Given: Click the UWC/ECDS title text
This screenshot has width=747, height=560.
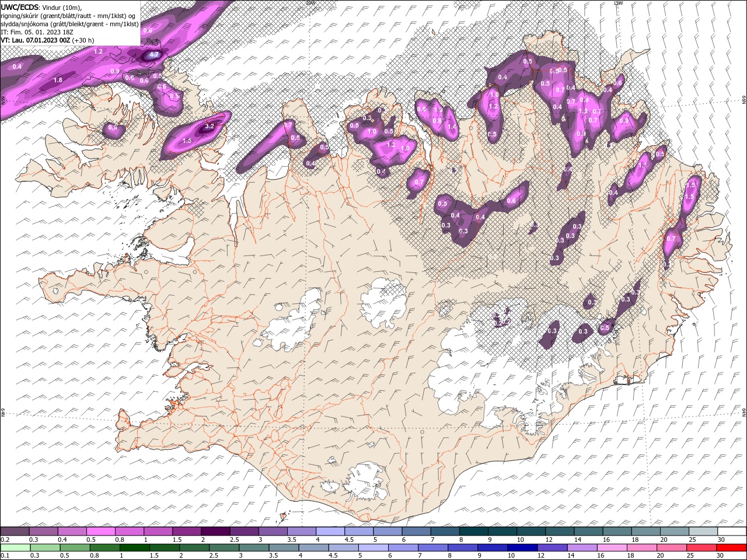Looking at the screenshot, I should pos(20,7).
